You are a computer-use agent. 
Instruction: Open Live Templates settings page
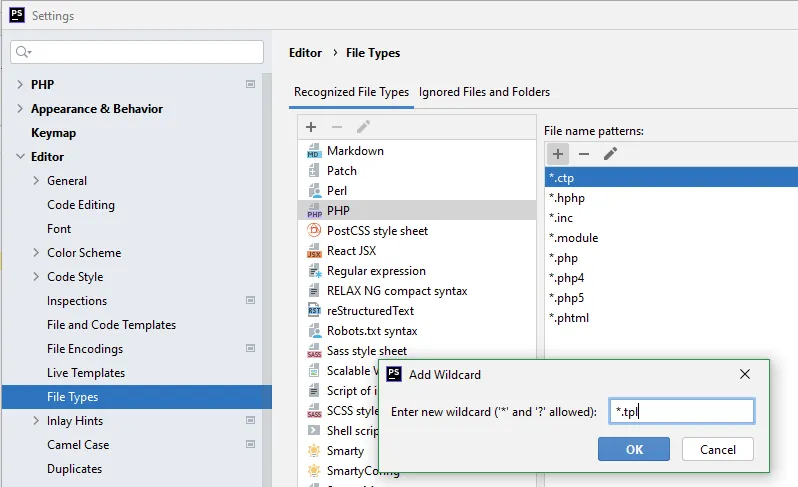point(86,373)
